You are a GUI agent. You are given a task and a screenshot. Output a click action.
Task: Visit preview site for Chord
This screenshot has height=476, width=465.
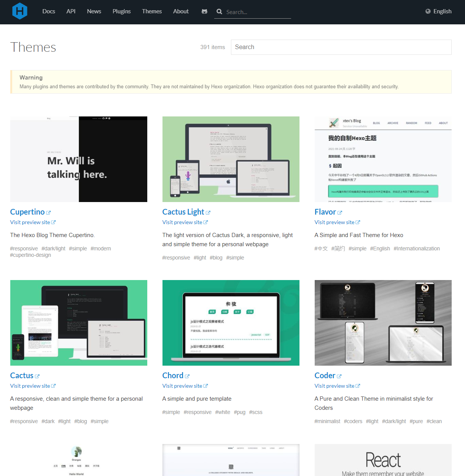(x=182, y=386)
